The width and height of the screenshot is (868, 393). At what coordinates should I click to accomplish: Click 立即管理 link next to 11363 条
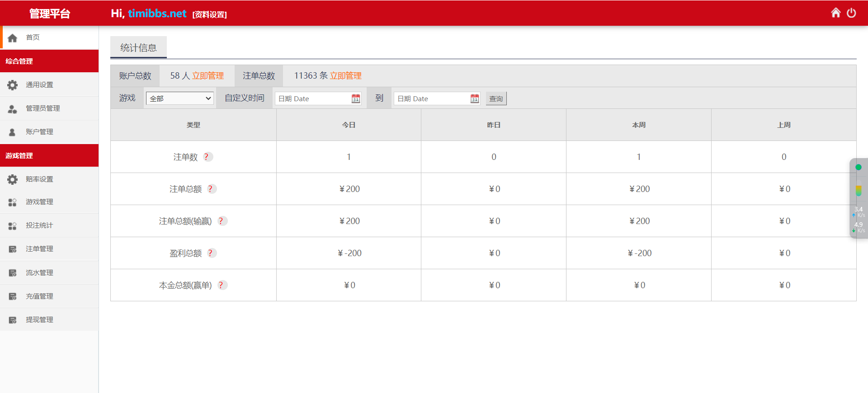pos(346,76)
